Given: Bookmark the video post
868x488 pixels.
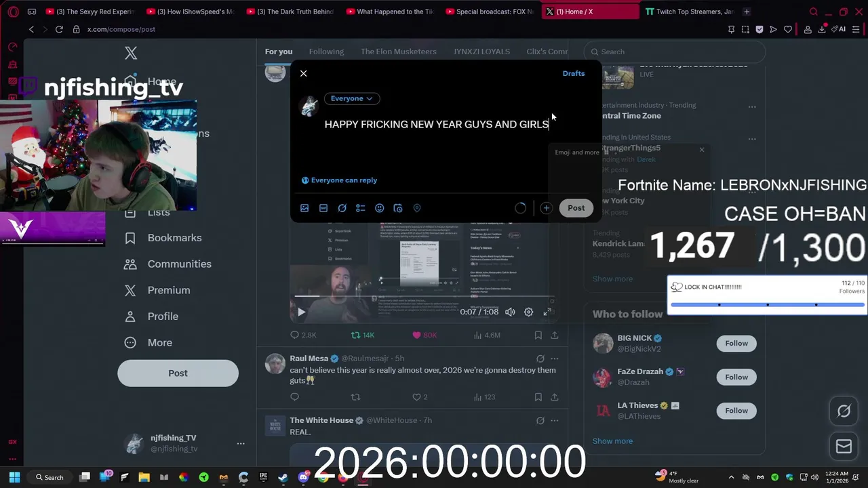Looking at the screenshot, I should tap(538, 335).
